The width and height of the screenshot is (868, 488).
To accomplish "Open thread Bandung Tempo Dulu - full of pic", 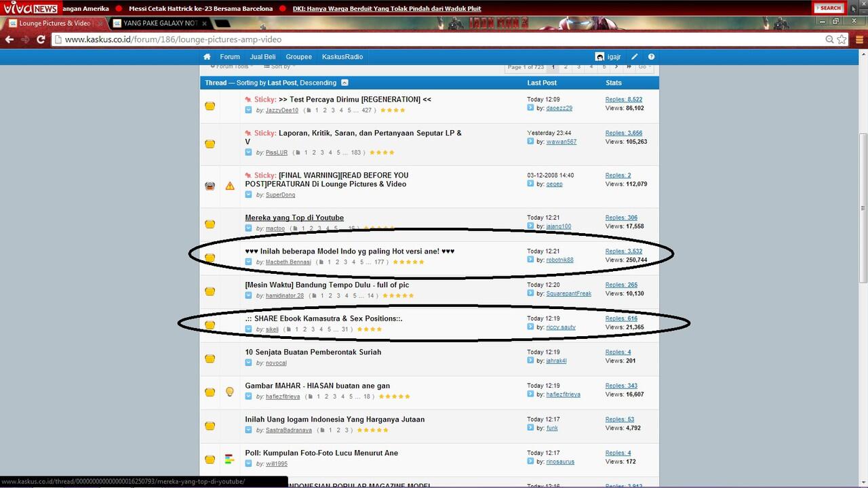I will pos(327,285).
